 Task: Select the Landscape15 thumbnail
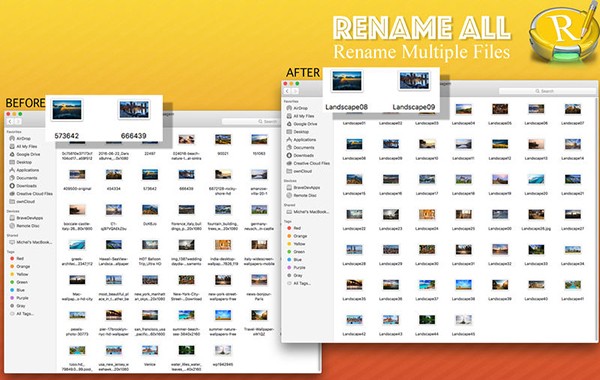(x=354, y=179)
